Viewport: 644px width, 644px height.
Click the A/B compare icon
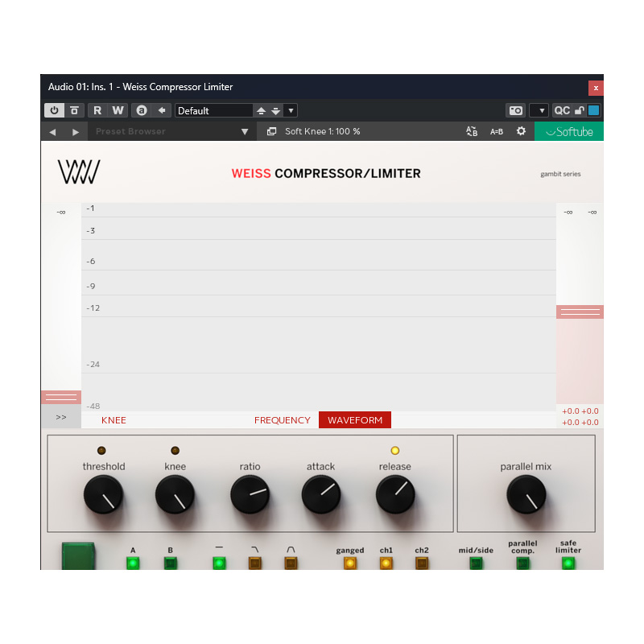point(472,131)
